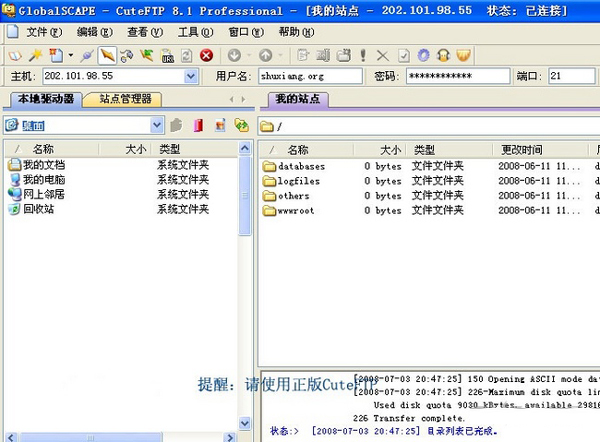600x442 pixels.
Task: Click local pane scroll up arrow
Action: [245, 148]
